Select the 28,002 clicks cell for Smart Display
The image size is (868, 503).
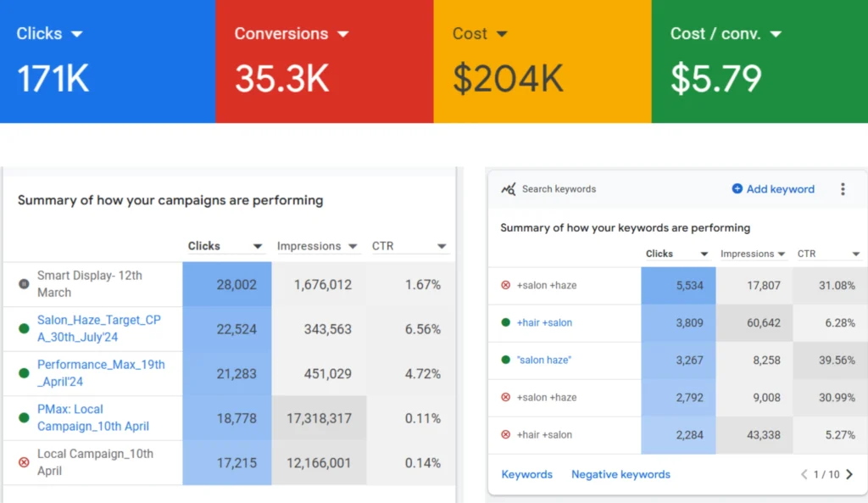click(227, 284)
